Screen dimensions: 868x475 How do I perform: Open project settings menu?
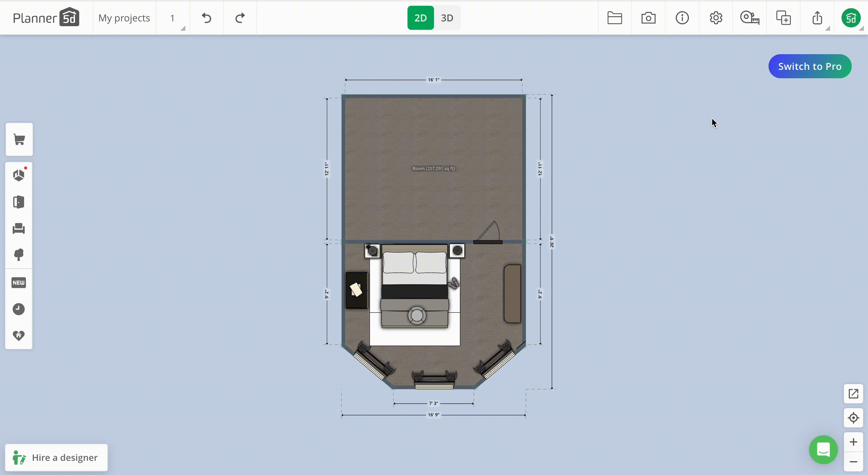tap(716, 17)
